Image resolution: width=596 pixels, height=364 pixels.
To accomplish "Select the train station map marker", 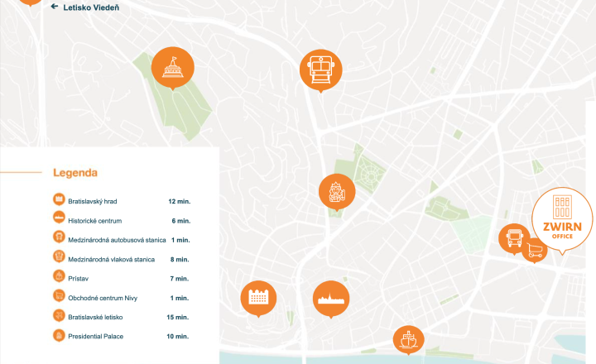I will click(321, 70).
